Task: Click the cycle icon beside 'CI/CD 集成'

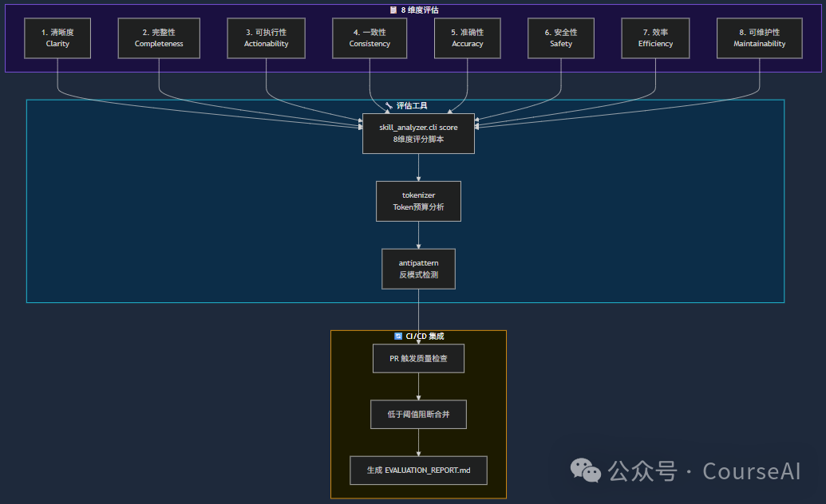Action: tap(398, 336)
